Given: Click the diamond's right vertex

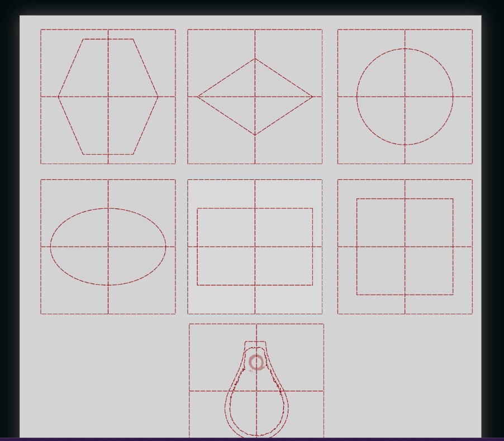Looking at the screenshot, I should [312, 97].
